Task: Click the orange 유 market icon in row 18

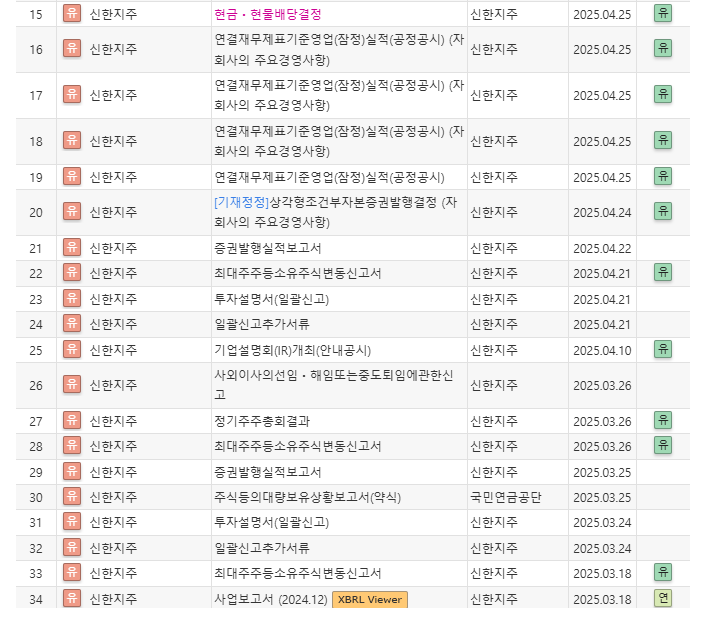Action: pyautogui.click(x=72, y=141)
